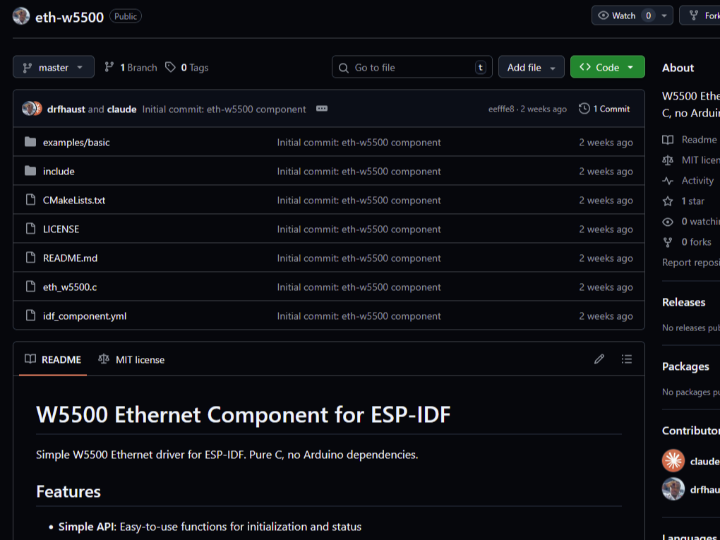Open the green Code dropdown
The height and width of the screenshot is (540, 720).
[607, 68]
